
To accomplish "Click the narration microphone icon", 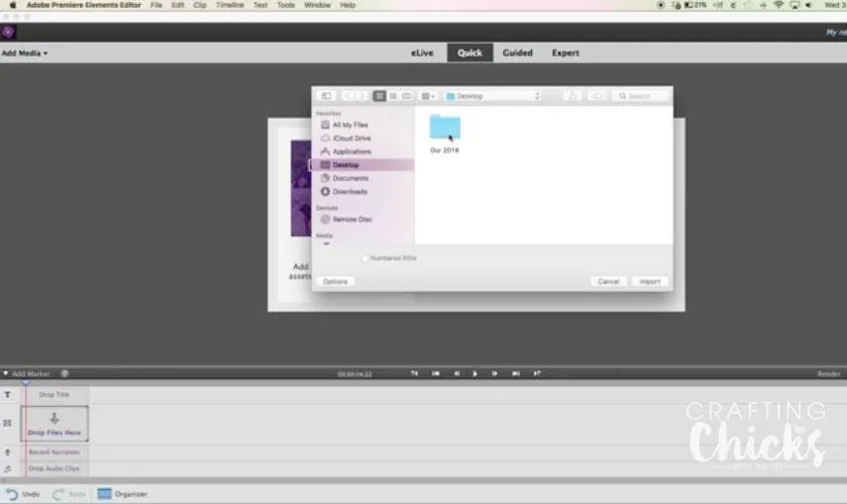I will click(x=8, y=453).
